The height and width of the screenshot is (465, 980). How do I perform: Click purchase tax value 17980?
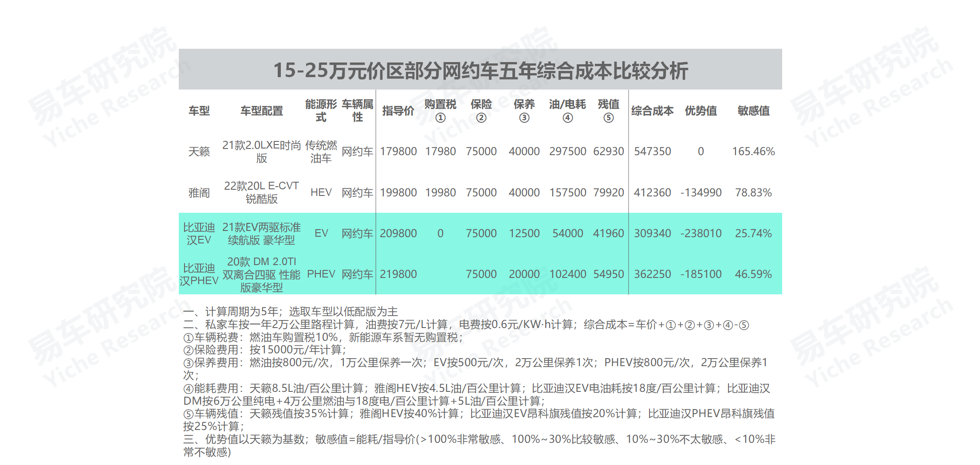(440, 152)
